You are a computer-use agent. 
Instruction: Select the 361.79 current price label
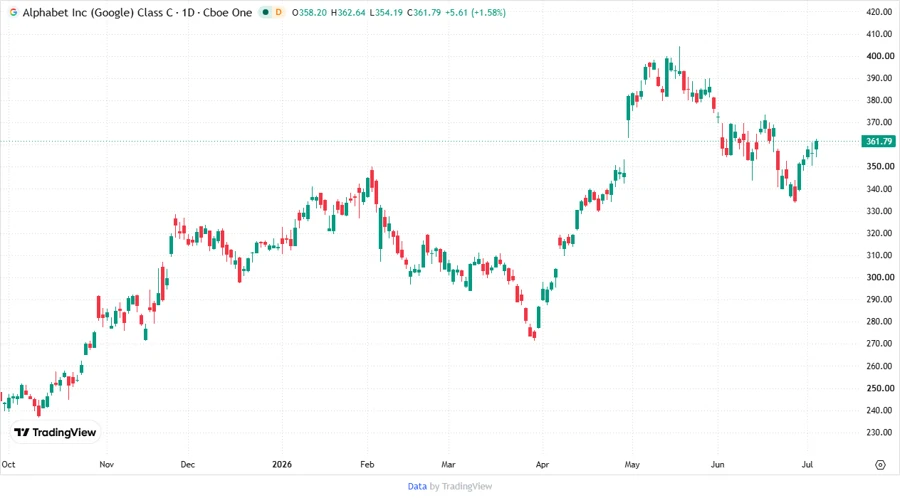pos(878,141)
